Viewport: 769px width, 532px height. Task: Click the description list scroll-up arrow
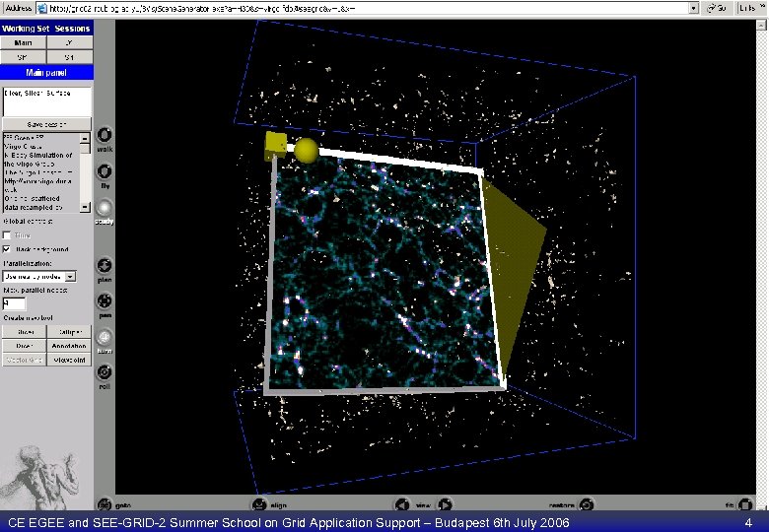[x=85, y=139]
